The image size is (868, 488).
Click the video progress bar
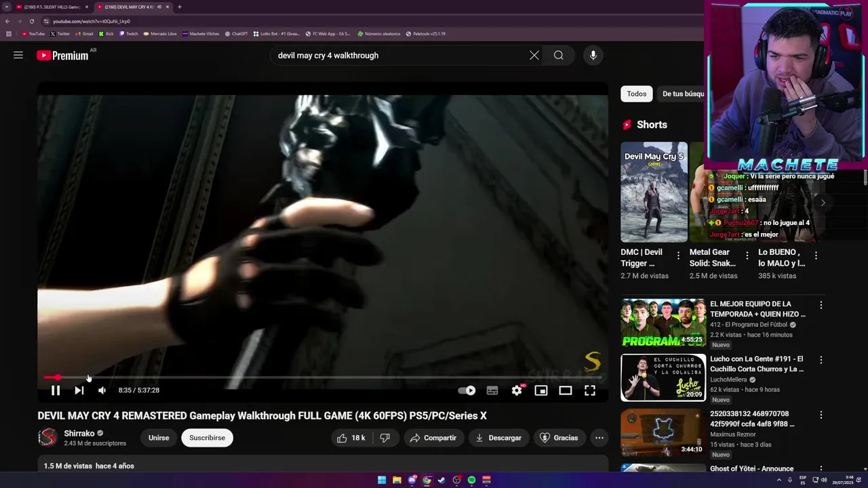323,378
